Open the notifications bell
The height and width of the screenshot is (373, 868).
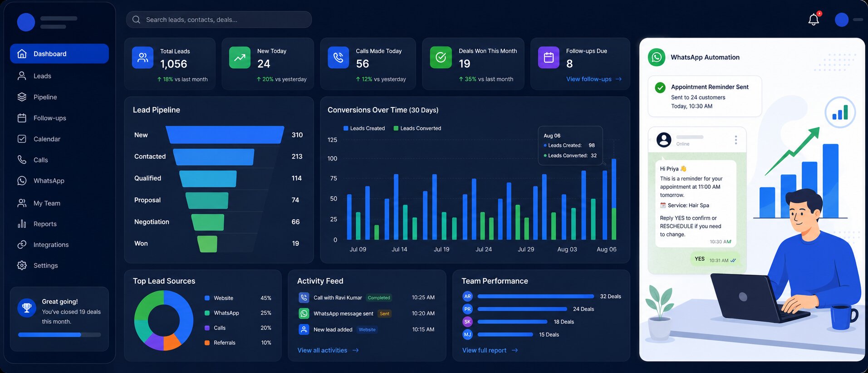coord(814,20)
